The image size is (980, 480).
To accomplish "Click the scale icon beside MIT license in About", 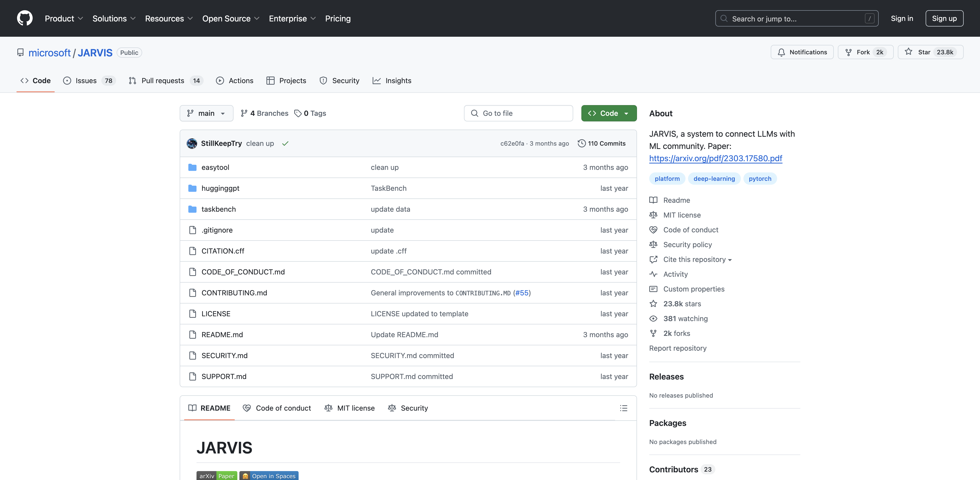I will [x=653, y=215].
